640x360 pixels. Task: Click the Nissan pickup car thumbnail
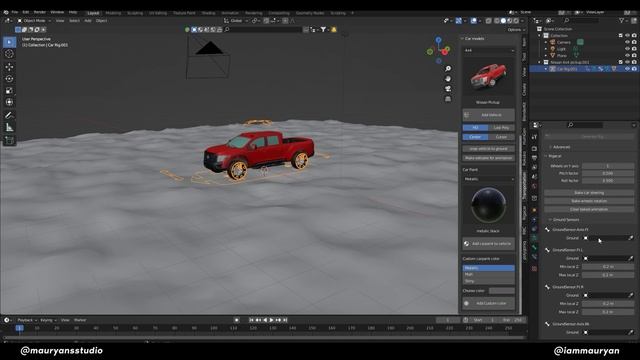[x=488, y=77]
